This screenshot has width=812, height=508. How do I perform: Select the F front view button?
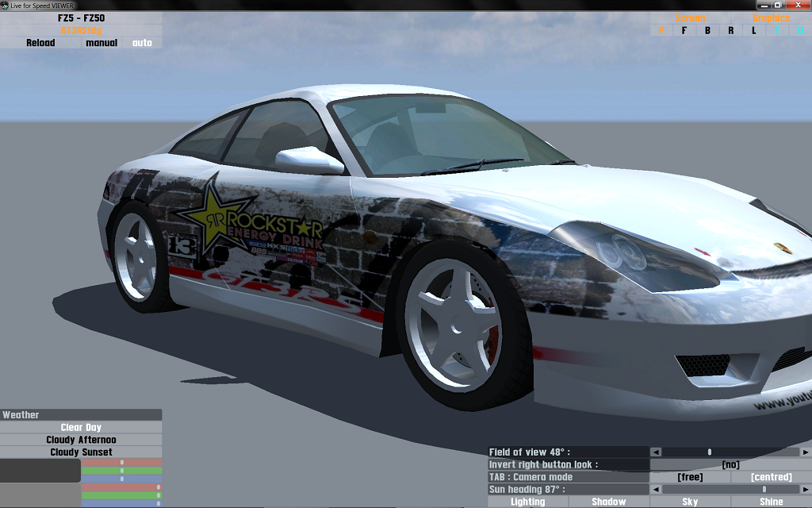(x=684, y=31)
